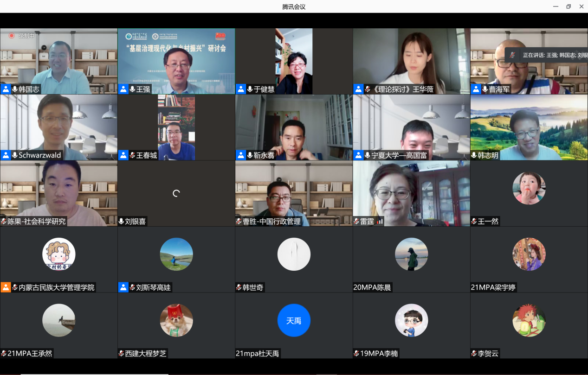Click the microphone icon beside 韩国志

point(15,89)
